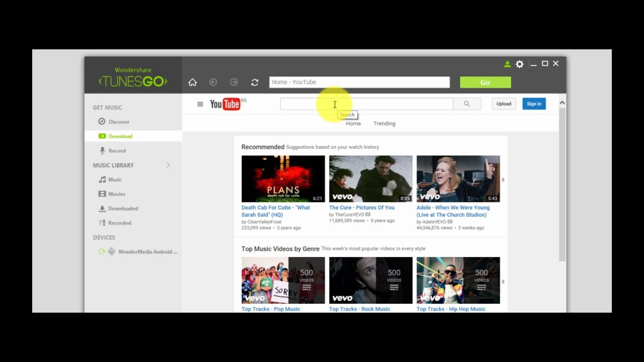The image size is (644, 362).
Task: Expand the Music Library chevron
Action: [x=168, y=165]
